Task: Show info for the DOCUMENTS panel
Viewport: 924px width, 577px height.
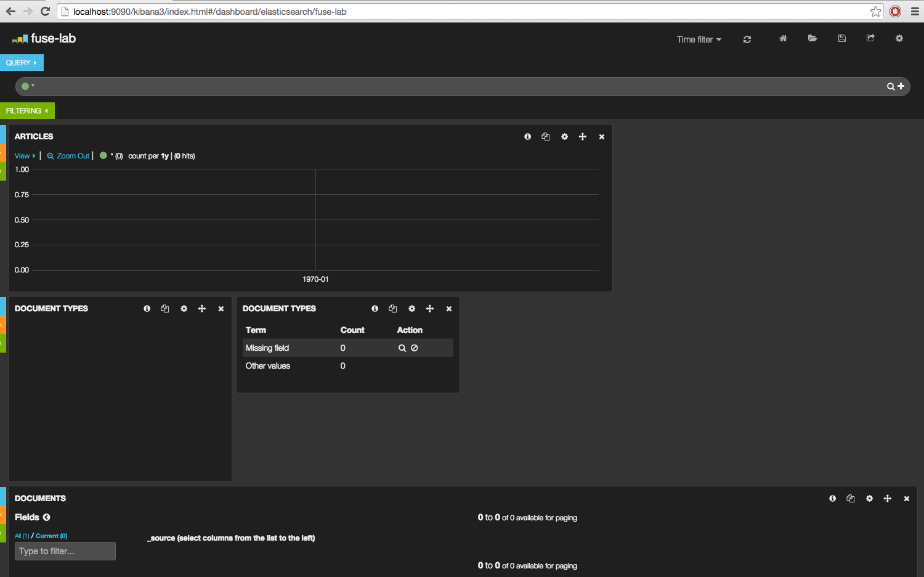Action: coord(832,498)
